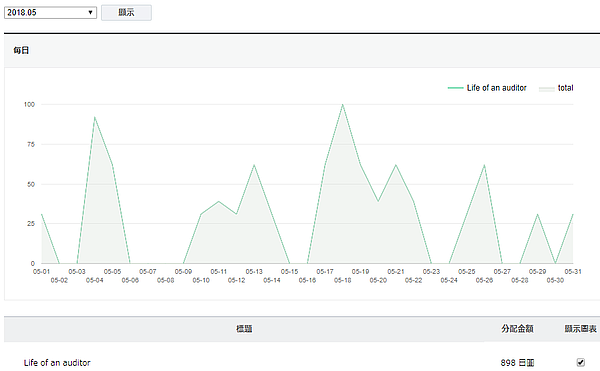Open the 2018.05 month dropdown
The height and width of the screenshot is (371, 600).
50,12
